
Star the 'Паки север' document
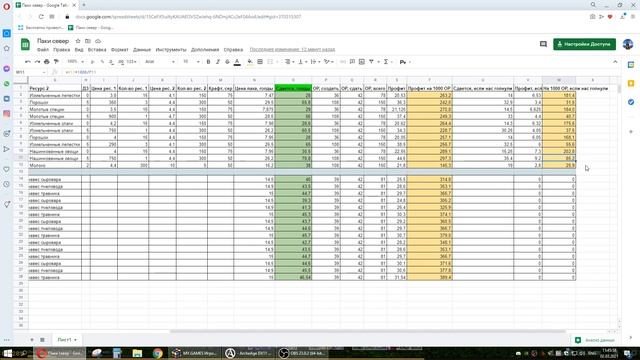[x=78, y=41]
